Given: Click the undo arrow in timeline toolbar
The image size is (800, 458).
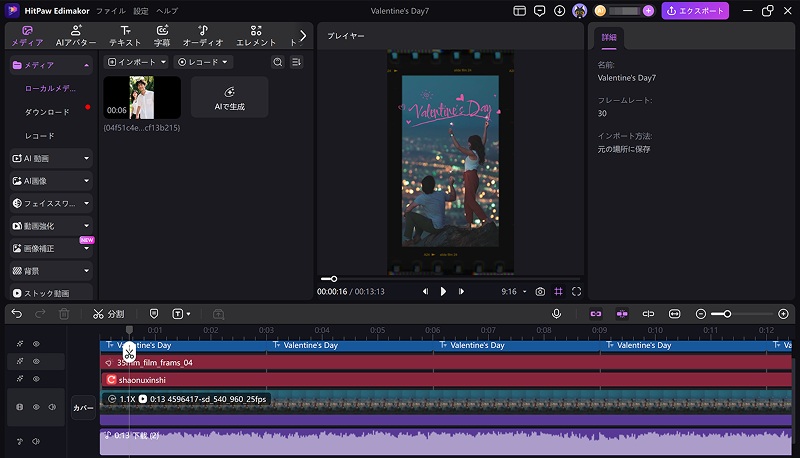Looking at the screenshot, I should pyautogui.click(x=16, y=314).
